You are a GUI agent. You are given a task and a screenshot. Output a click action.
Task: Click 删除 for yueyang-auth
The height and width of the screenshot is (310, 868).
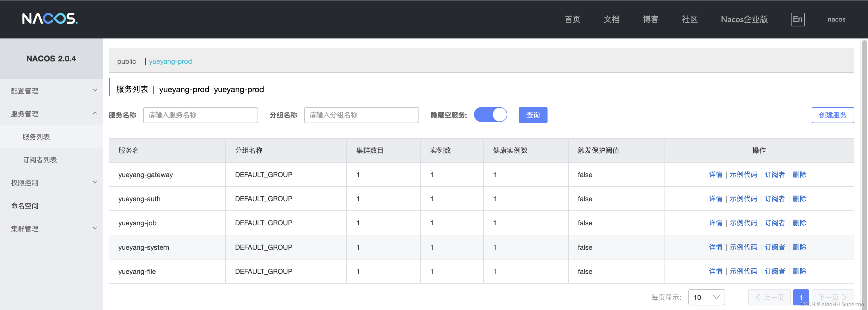pyautogui.click(x=799, y=199)
